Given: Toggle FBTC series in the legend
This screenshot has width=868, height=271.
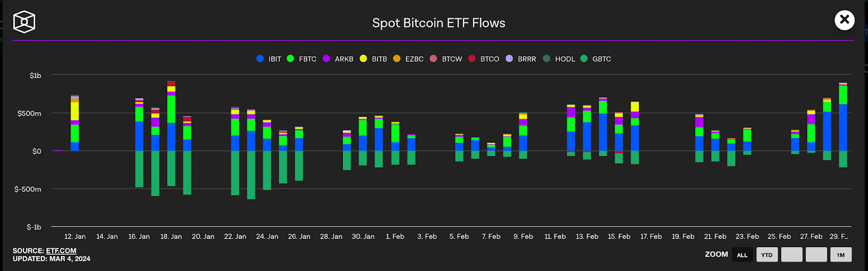Looking at the screenshot, I should [301, 59].
